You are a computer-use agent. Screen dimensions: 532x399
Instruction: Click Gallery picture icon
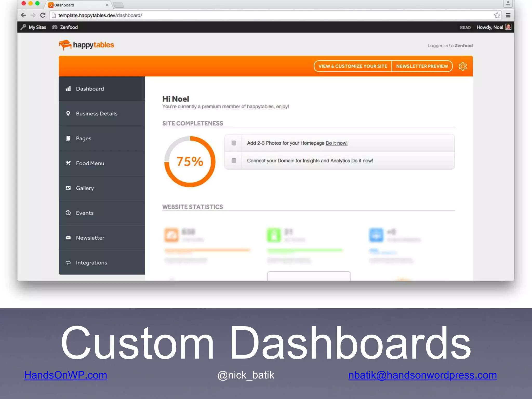click(x=68, y=188)
